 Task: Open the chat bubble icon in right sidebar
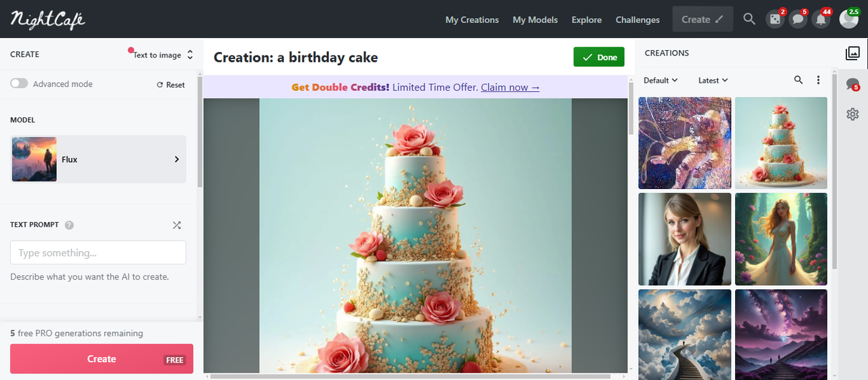tap(852, 85)
